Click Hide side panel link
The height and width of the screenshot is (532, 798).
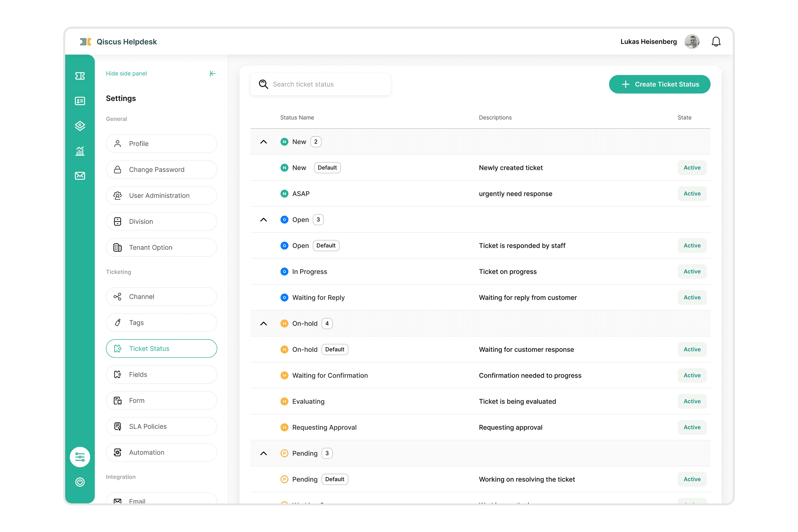pos(126,73)
